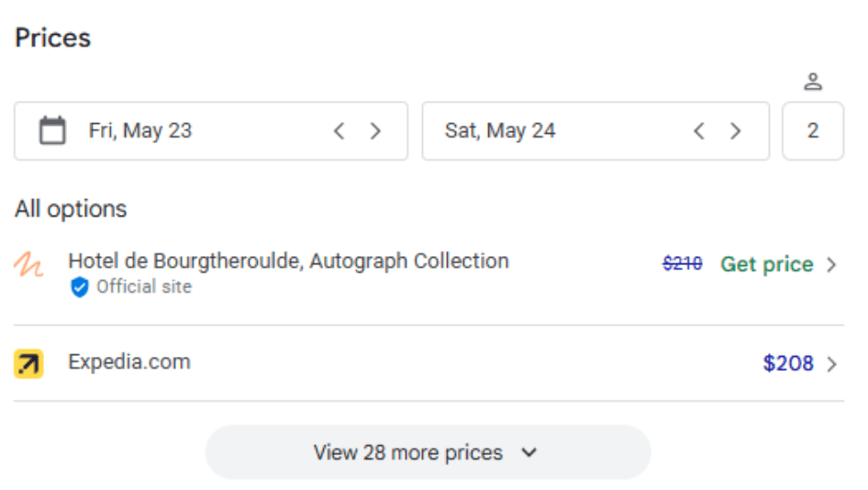The height and width of the screenshot is (490, 868).
Task: Move check-out Sat, May 24 one day later
Action: click(x=735, y=131)
